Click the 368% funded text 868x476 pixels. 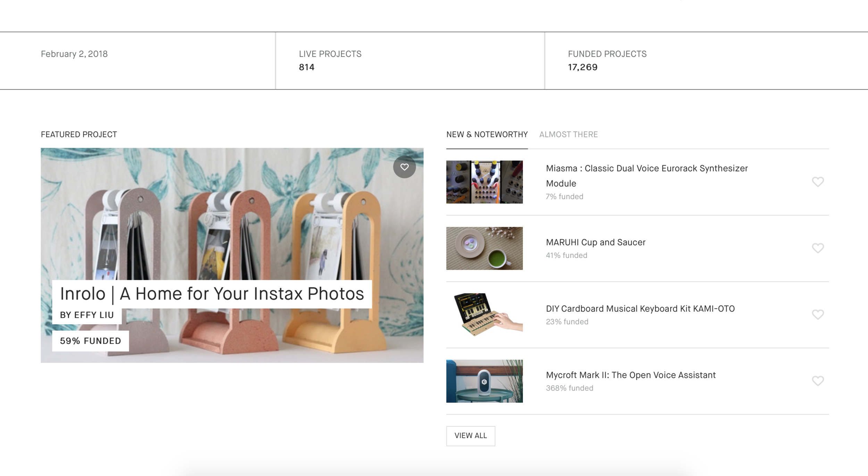[569, 388]
